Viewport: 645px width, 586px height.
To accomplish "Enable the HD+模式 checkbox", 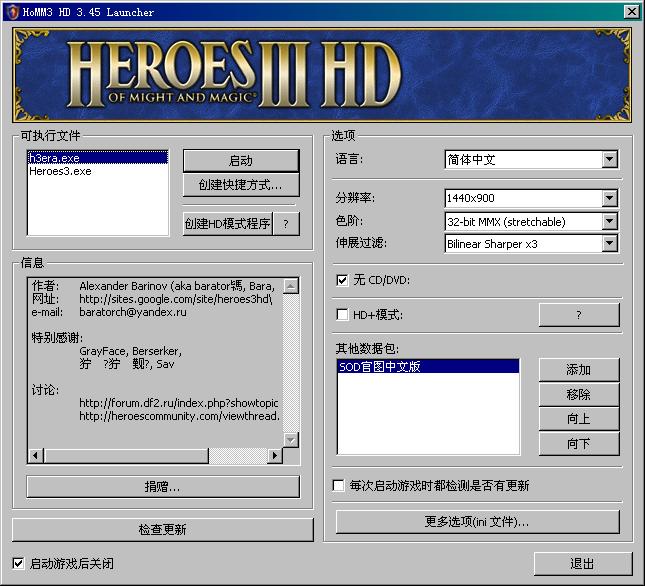I will [343, 315].
